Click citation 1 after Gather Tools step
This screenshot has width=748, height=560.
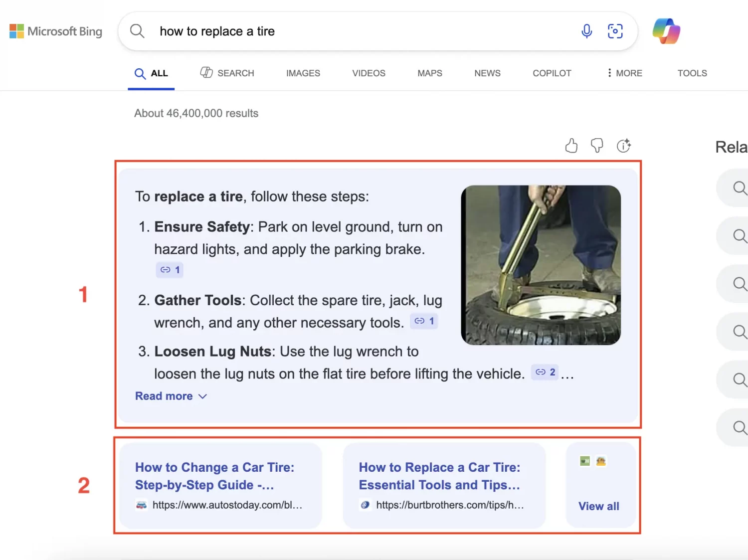(x=424, y=321)
